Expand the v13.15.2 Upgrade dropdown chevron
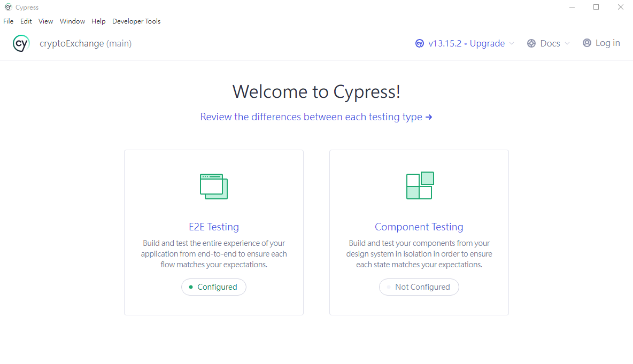The image size is (633, 364). click(x=512, y=44)
